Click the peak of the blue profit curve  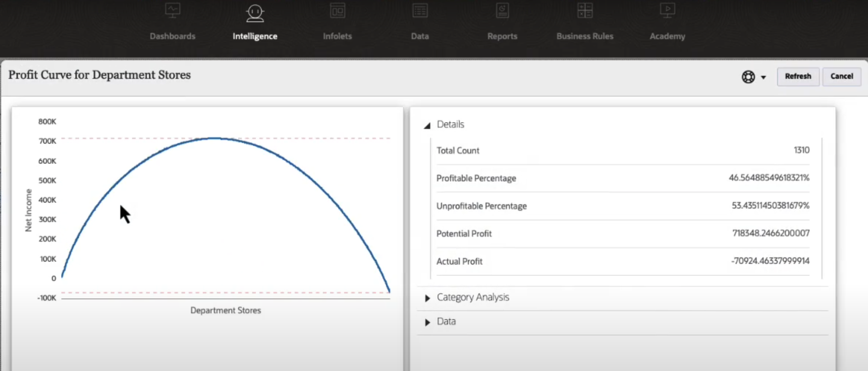click(x=215, y=138)
